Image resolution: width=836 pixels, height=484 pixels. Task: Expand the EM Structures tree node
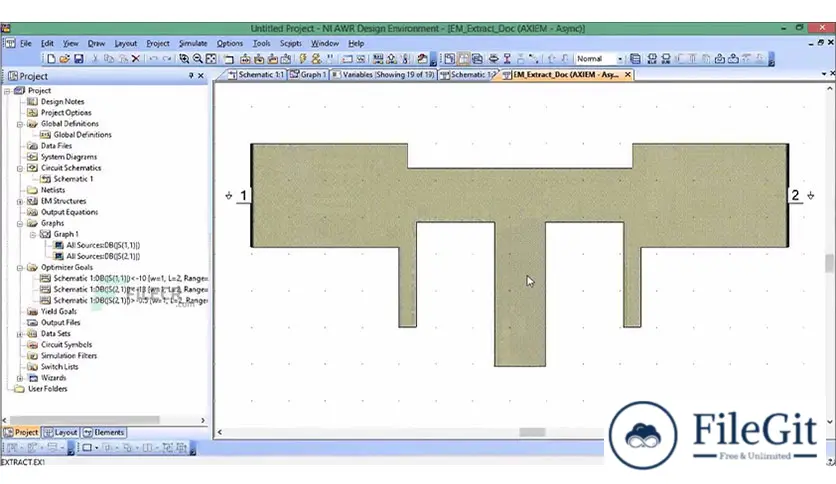click(20, 201)
